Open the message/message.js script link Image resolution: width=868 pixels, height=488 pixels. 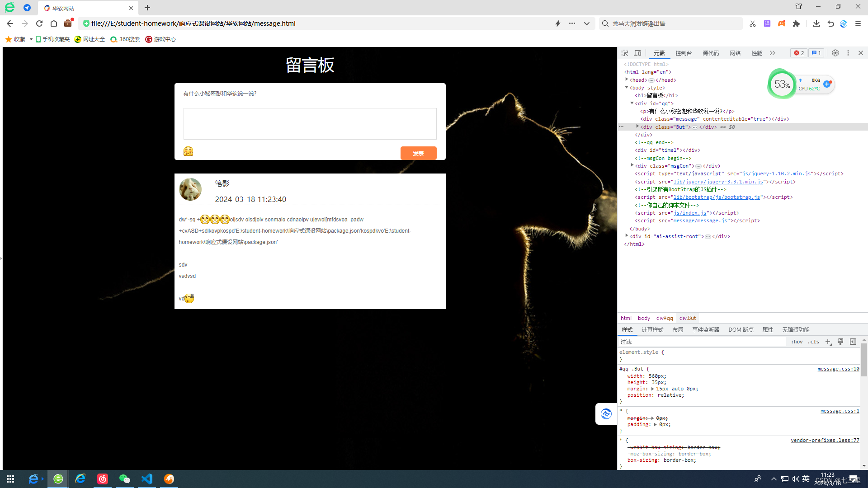[700, 221]
